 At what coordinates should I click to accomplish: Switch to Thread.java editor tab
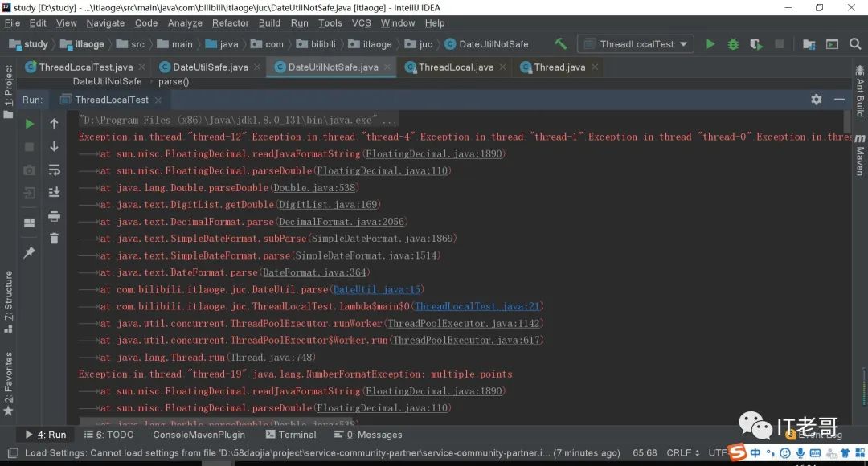(x=559, y=67)
